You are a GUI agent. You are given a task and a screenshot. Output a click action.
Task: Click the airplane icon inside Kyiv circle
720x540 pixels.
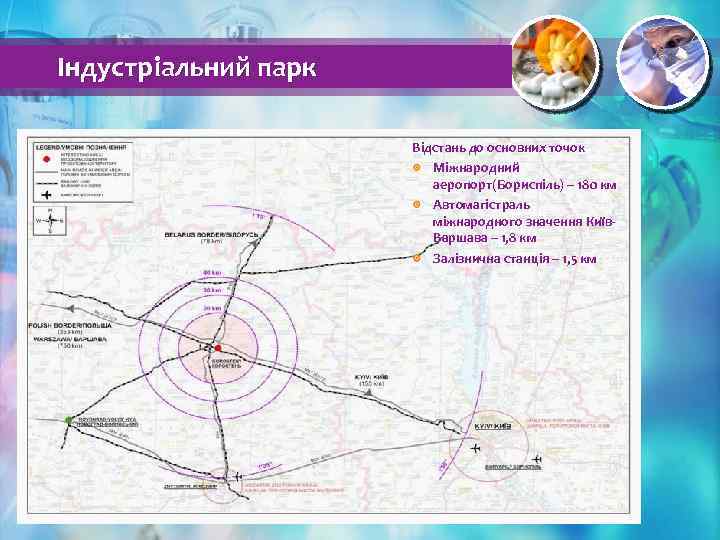[x=476, y=448]
